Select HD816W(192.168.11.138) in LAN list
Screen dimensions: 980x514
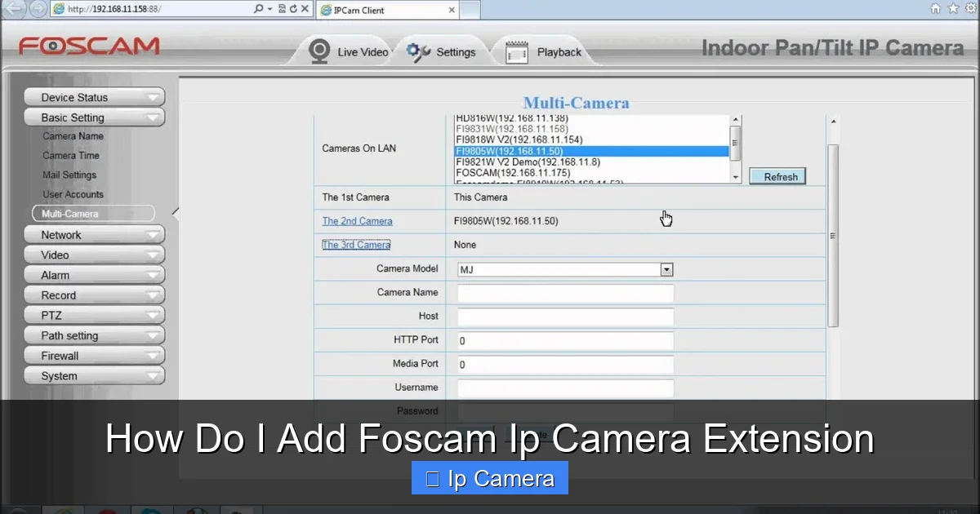tap(591, 119)
